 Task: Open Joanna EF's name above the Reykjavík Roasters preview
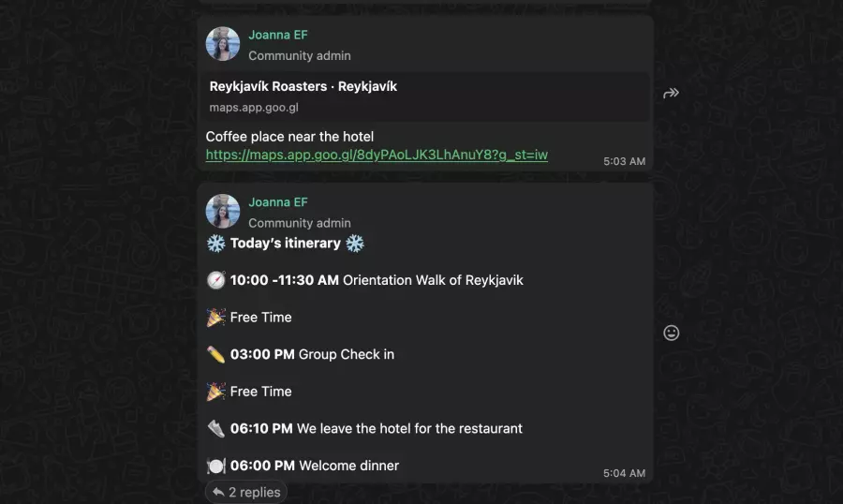tap(277, 36)
